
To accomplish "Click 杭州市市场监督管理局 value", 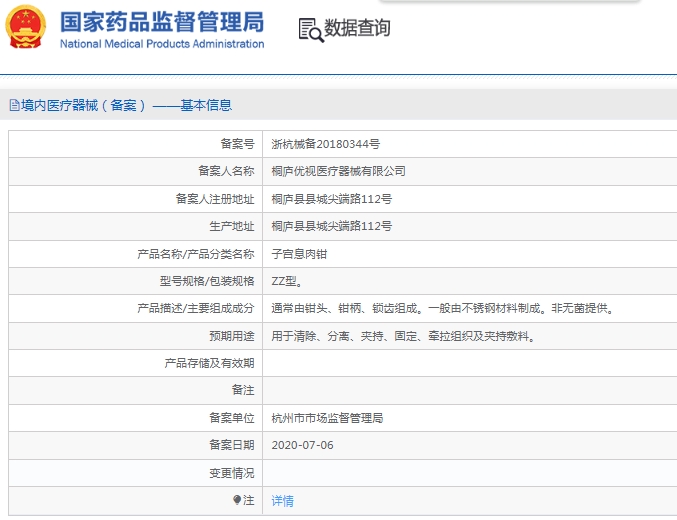I will pos(327,418).
